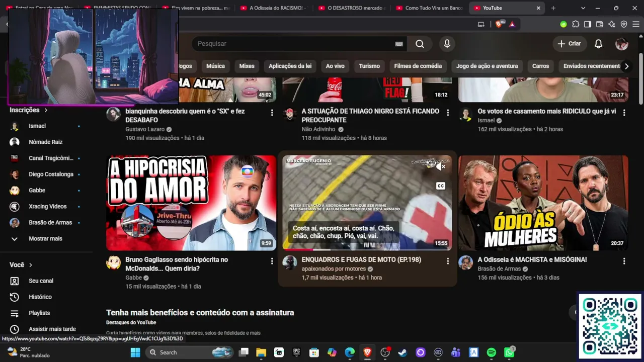
Task: Select the Filmes de comédia chip
Action: coord(418,66)
